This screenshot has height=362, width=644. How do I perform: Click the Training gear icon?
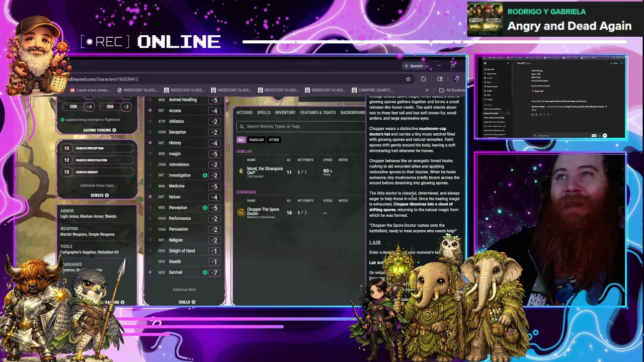coord(122,302)
